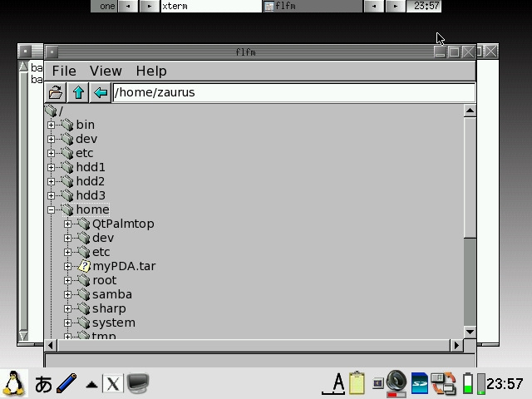Click the Tux penguin launcher icon

[x=13, y=383]
